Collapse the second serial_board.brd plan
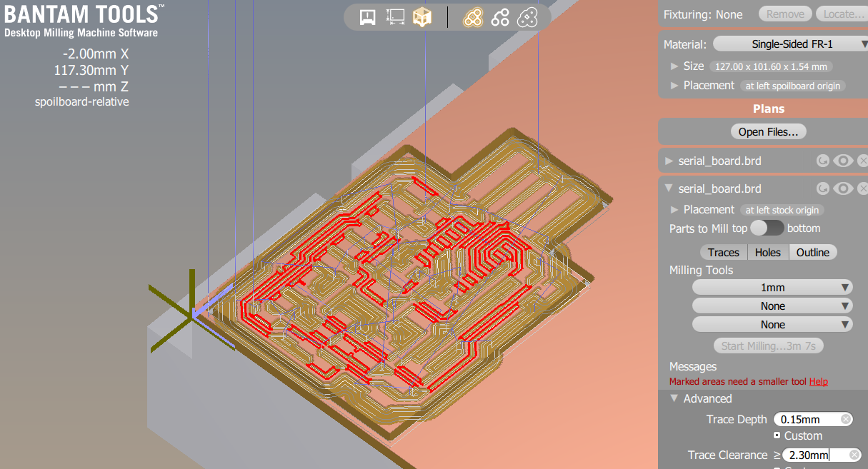 (x=669, y=188)
